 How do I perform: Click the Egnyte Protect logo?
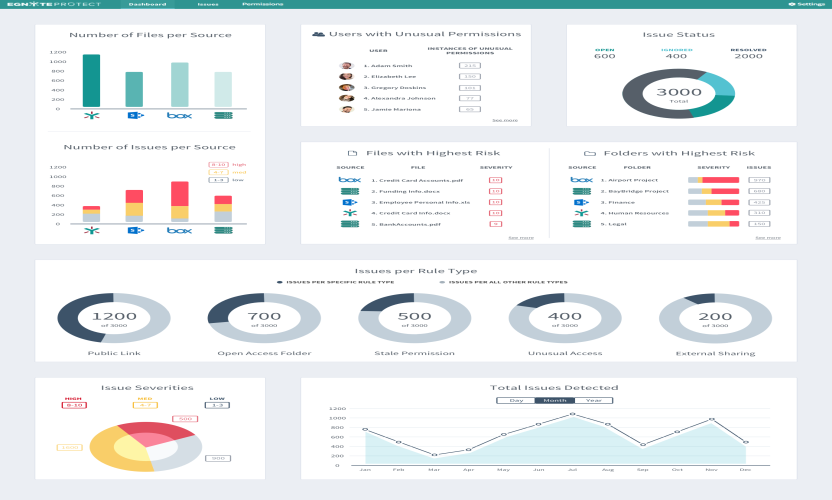pos(58,4)
